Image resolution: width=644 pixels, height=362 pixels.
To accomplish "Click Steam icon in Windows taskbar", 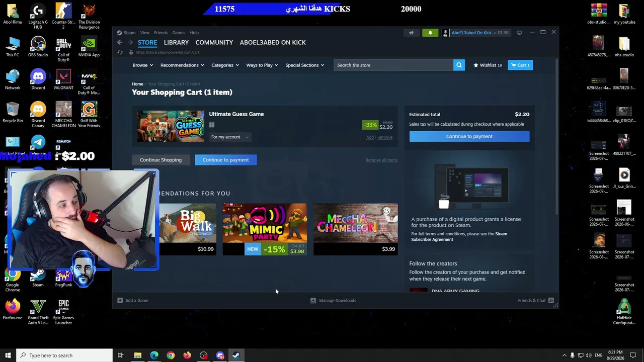I will 236,355.
